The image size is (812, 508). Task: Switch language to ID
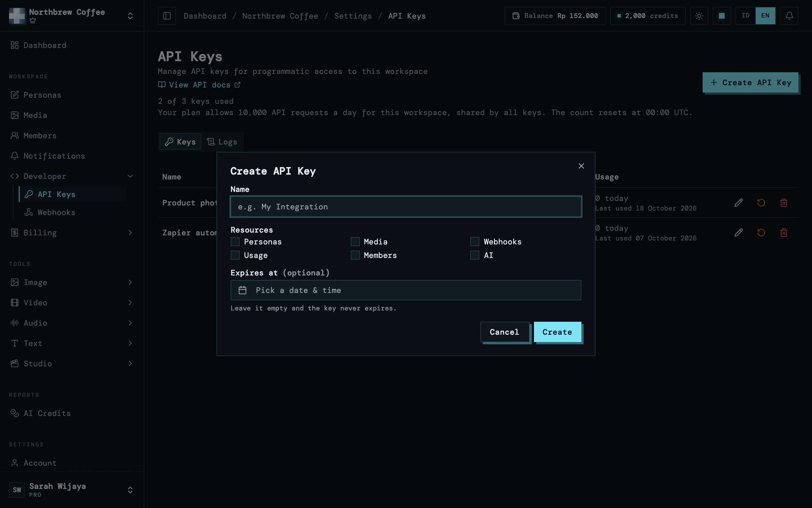coord(745,16)
